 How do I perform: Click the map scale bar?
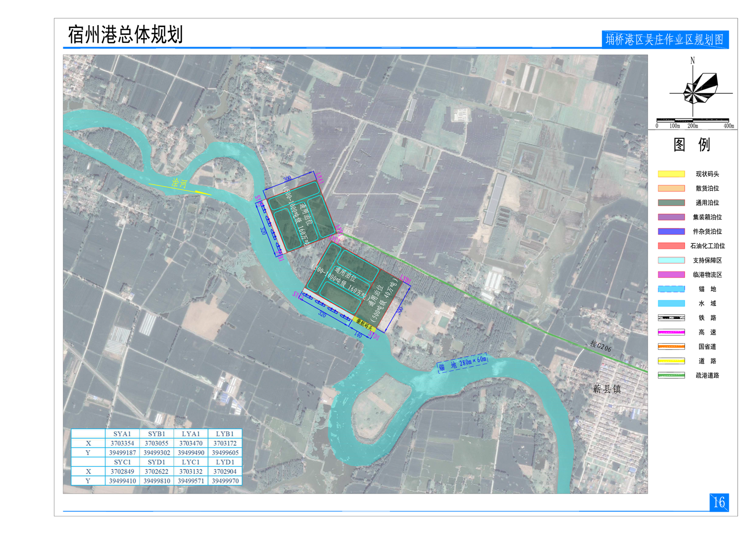coord(692,120)
